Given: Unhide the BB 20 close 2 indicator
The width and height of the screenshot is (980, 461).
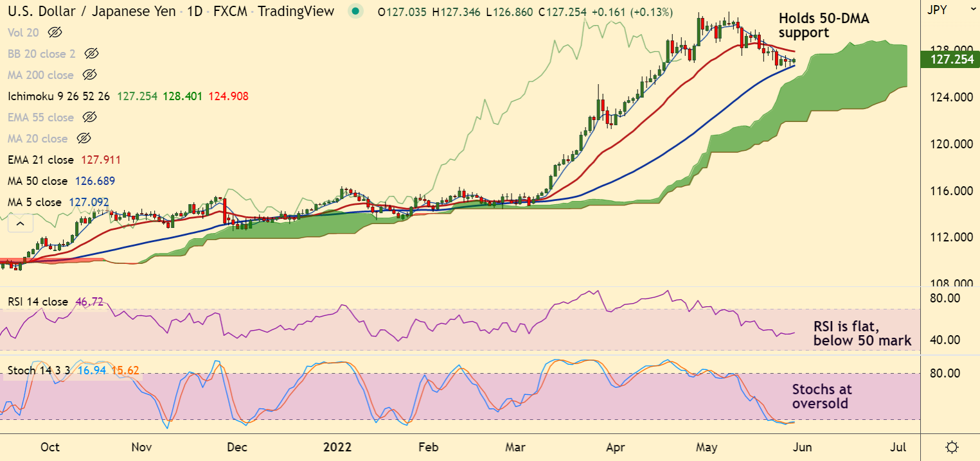Looking at the screenshot, I should pyautogui.click(x=92, y=53).
